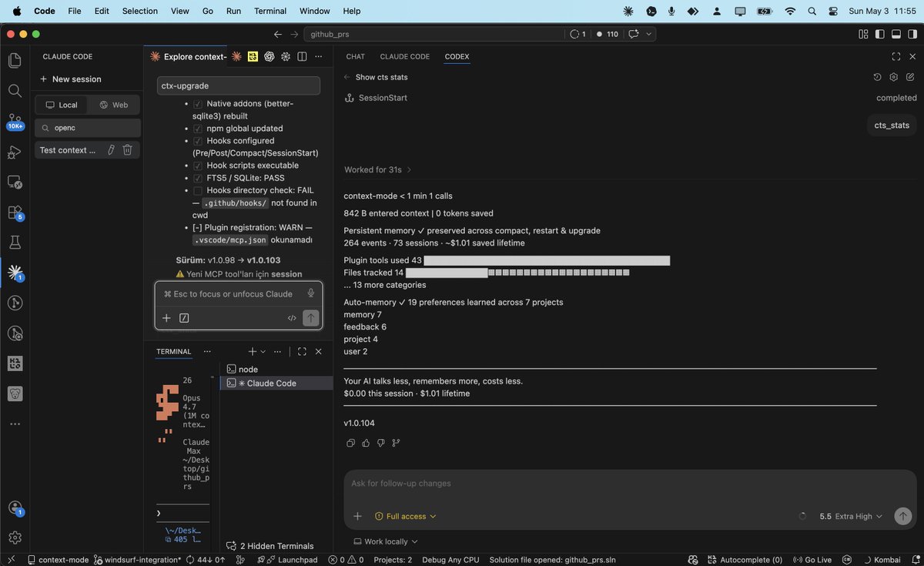Image resolution: width=924 pixels, height=566 pixels.
Task: Open the Terminal menu in menu bar
Action: click(270, 11)
